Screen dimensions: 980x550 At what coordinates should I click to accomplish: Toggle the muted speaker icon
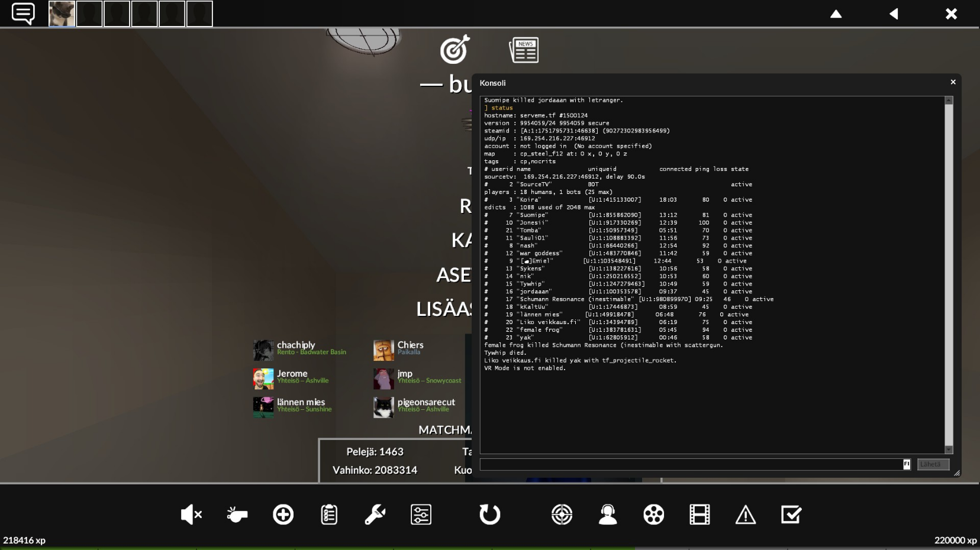[191, 515]
